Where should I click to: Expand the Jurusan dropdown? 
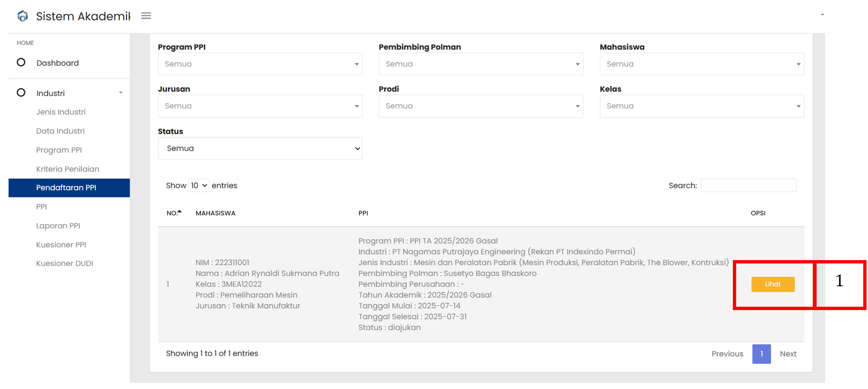point(260,106)
